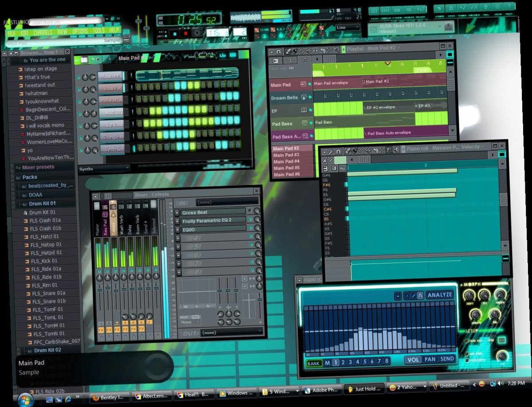Expand the Packs browser folder
Image resolution: width=532 pixels, height=407 pixels.
[x=30, y=177]
